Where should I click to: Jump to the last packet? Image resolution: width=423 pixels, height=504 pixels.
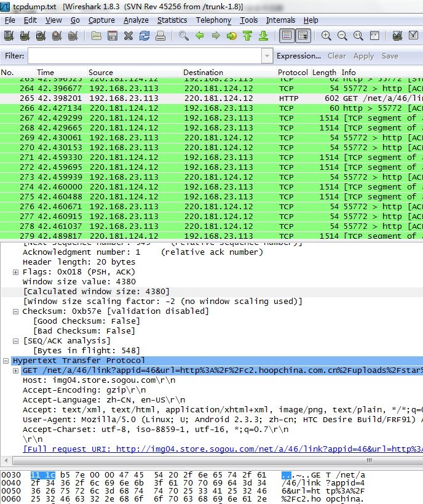tap(263, 36)
